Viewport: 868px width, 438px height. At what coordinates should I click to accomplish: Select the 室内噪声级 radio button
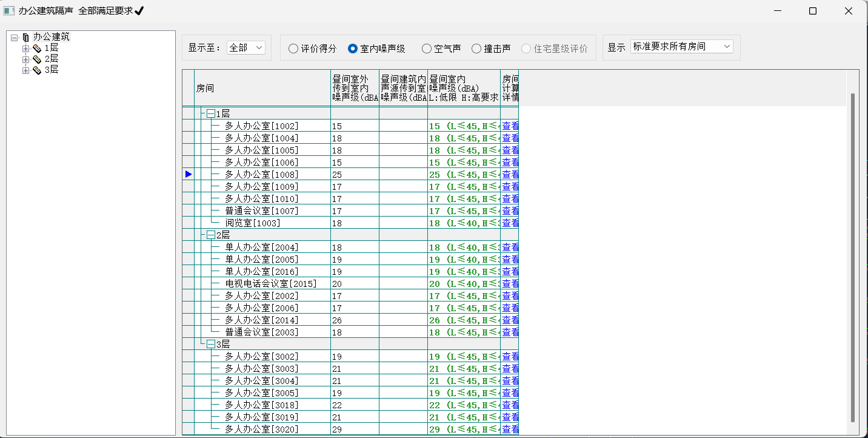(353, 49)
